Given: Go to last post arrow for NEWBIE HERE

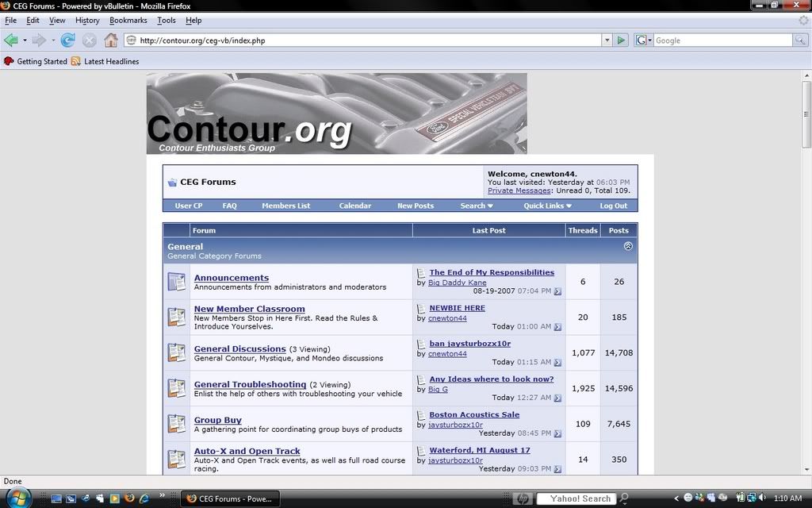Looking at the screenshot, I should (x=557, y=326).
